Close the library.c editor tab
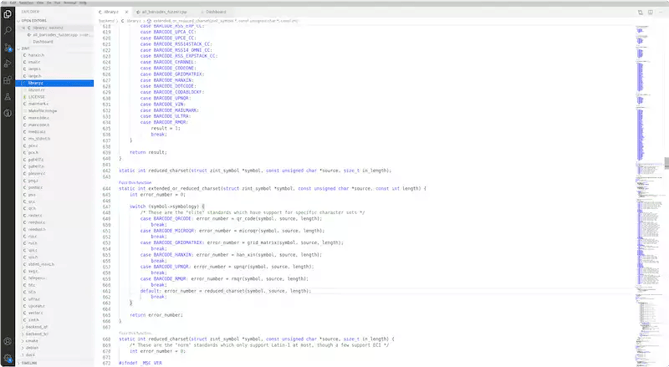The width and height of the screenshot is (669, 367). point(126,12)
